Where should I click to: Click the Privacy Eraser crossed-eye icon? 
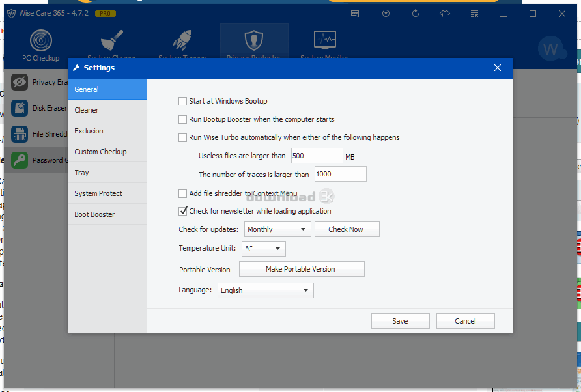(x=20, y=82)
